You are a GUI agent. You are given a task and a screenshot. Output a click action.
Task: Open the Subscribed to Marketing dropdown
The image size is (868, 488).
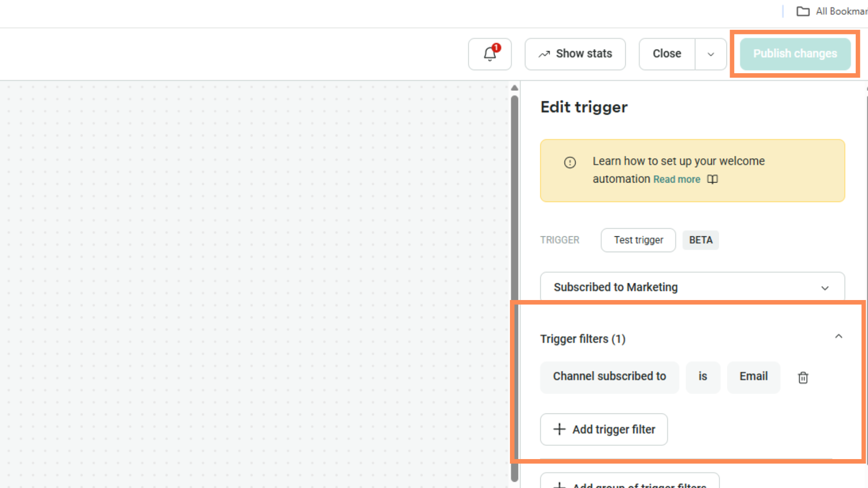pos(692,287)
